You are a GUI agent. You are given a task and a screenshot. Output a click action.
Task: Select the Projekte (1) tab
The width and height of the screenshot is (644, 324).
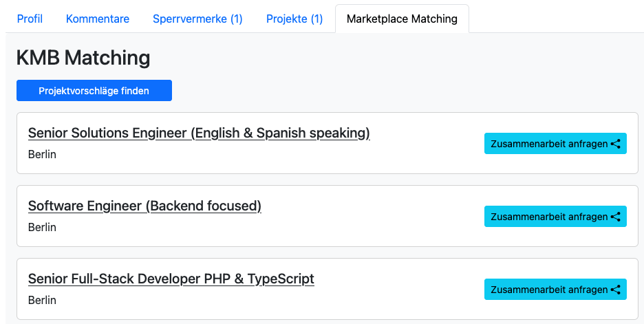pyautogui.click(x=294, y=19)
